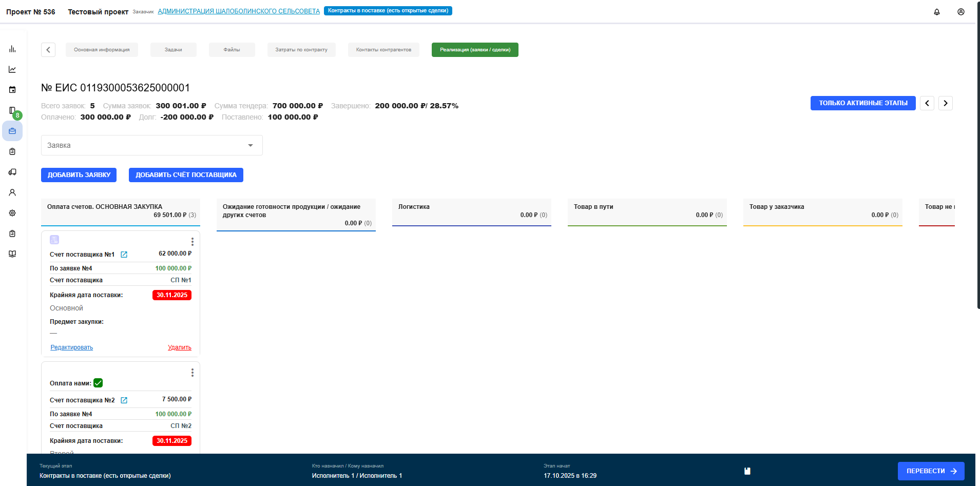Switch to Основная информация tab

click(x=102, y=50)
